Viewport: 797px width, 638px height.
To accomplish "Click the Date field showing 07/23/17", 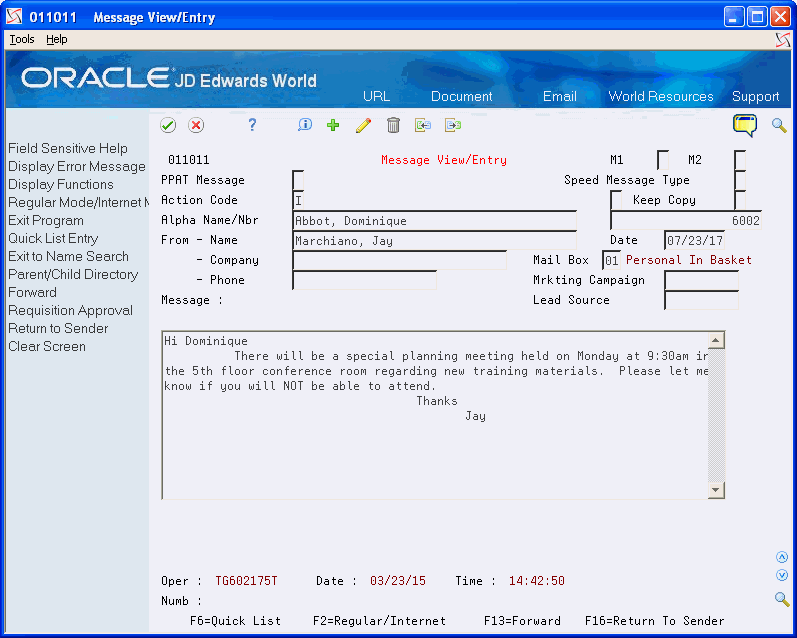I will pos(694,240).
